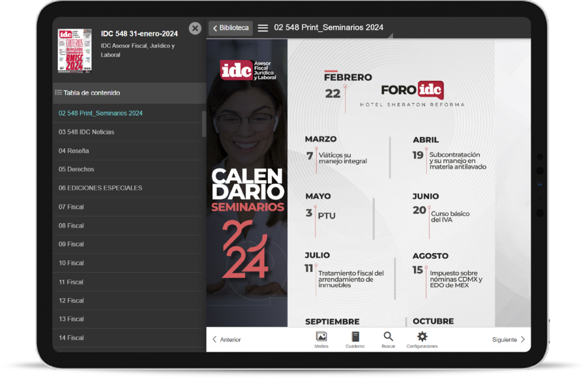Click the Tabla de contenido header
The image size is (588, 379).
[129, 93]
